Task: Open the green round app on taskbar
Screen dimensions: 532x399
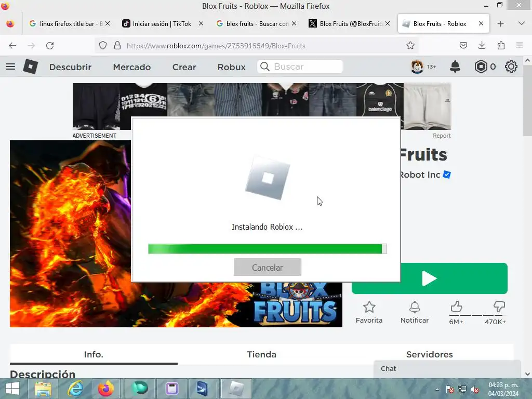Action: [x=139, y=389]
